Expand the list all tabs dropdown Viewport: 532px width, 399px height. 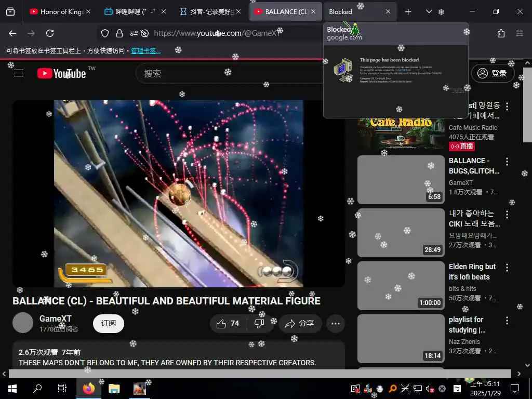429,12
